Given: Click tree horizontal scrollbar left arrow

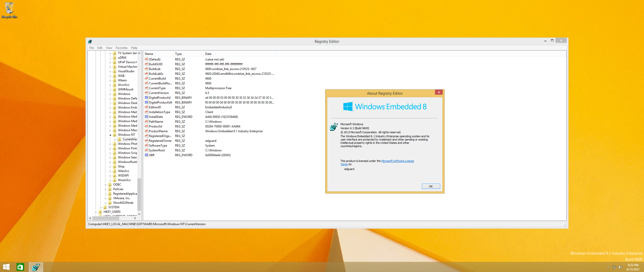Looking at the screenshot, I should [x=90, y=218].
